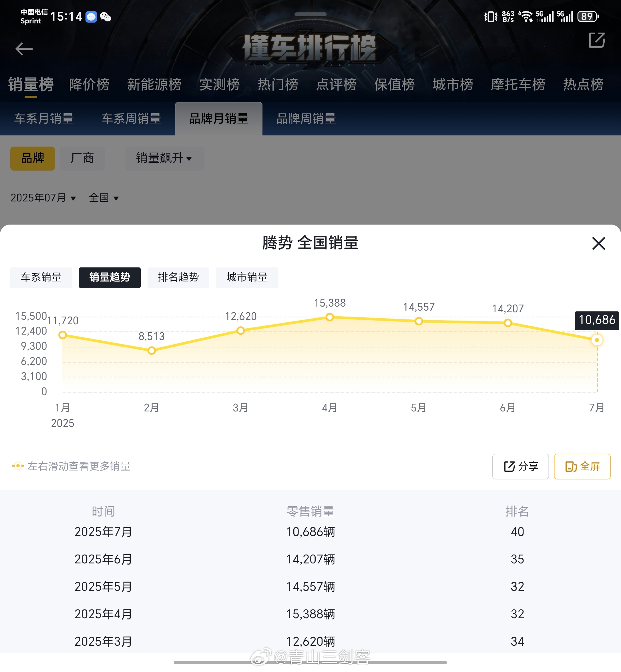Tap the 排名 column header

pyautogui.click(x=517, y=511)
